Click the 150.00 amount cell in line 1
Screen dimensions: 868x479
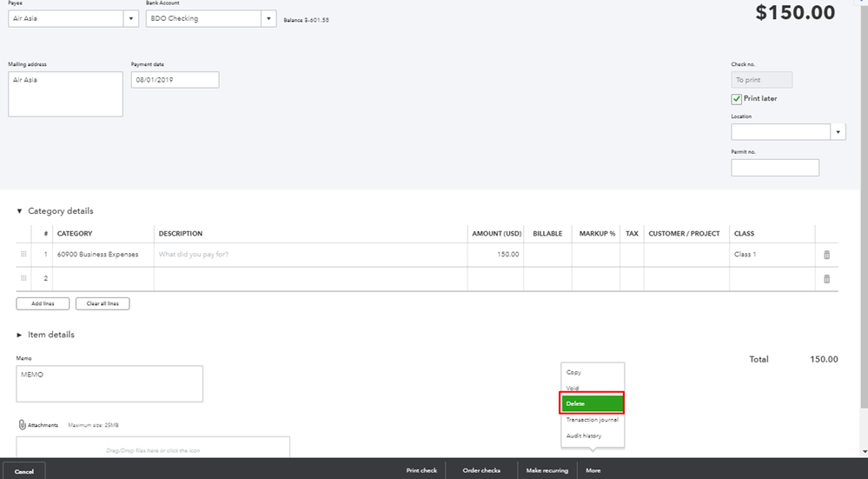pyautogui.click(x=495, y=255)
